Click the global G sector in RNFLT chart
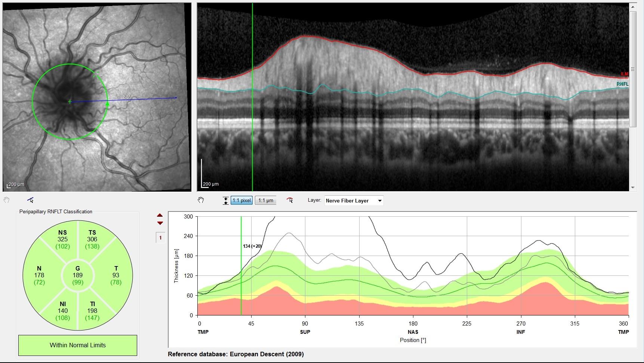The width and height of the screenshot is (644, 363). pos(78,275)
